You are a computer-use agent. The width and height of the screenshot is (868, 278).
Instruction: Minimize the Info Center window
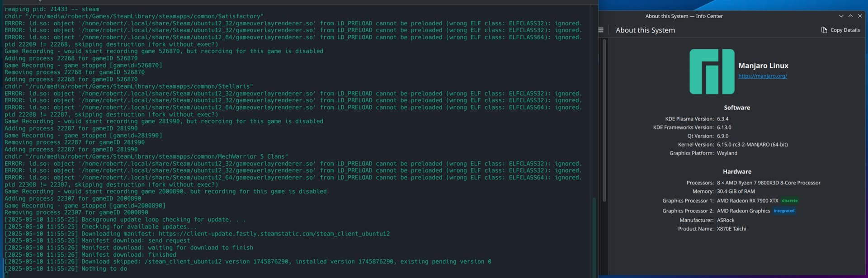(x=841, y=16)
